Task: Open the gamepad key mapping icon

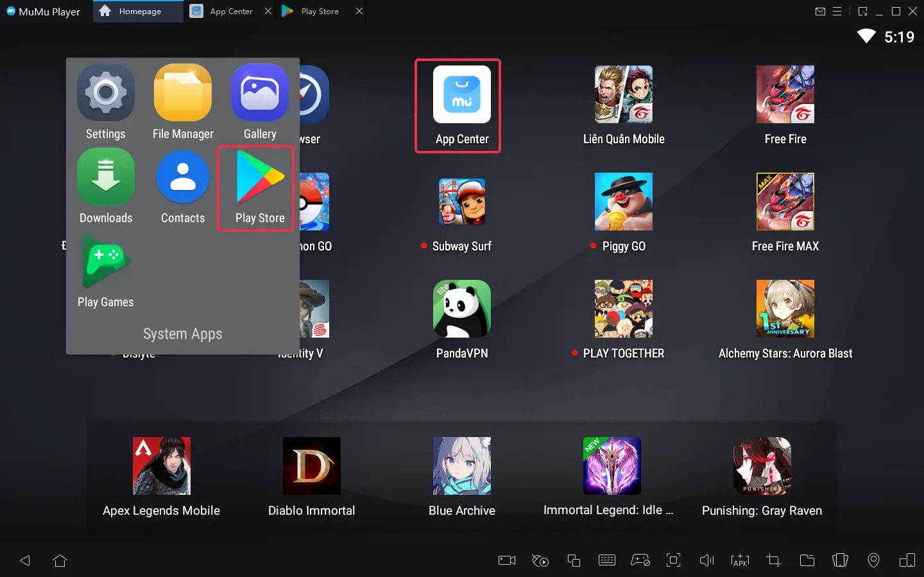Action: pos(640,560)
